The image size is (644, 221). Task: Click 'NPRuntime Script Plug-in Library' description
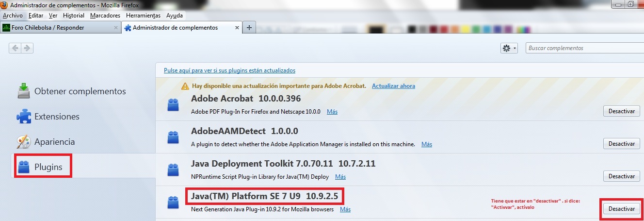260,177
